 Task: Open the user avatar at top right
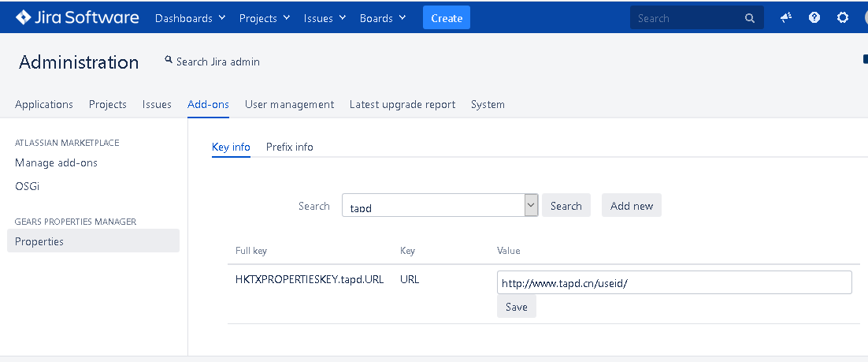click(x=865, y=18)
